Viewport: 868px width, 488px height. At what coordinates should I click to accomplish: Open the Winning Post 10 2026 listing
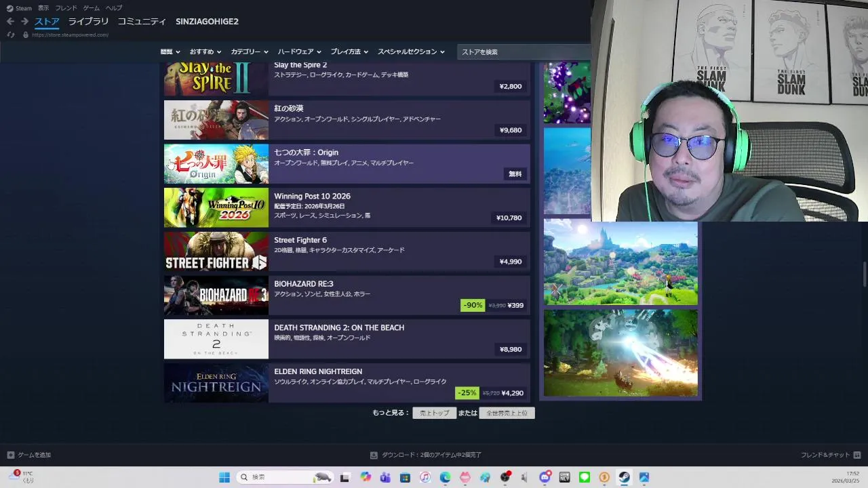pyautogui.click(x=347, y=207)
